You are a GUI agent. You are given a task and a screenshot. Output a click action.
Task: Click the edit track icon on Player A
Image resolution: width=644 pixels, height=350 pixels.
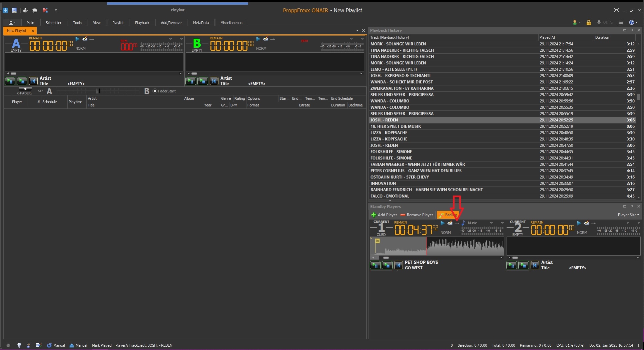point(85,39)
